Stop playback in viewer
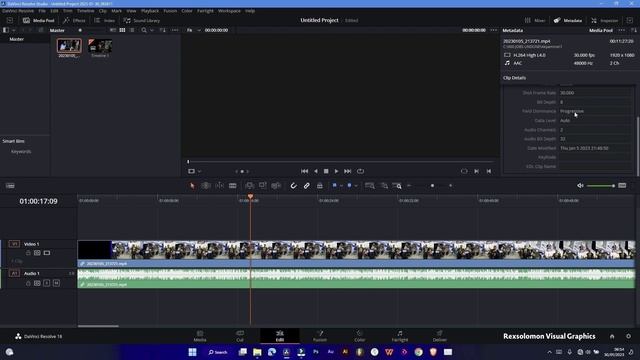Screen dimensions: 640x360 pyautogui.click(x=326, y=171)
